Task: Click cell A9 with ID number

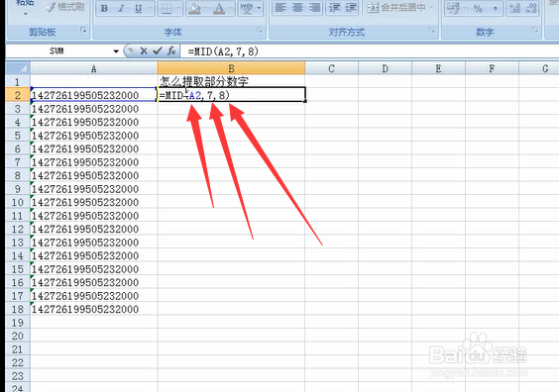Action: coord(94,189)
